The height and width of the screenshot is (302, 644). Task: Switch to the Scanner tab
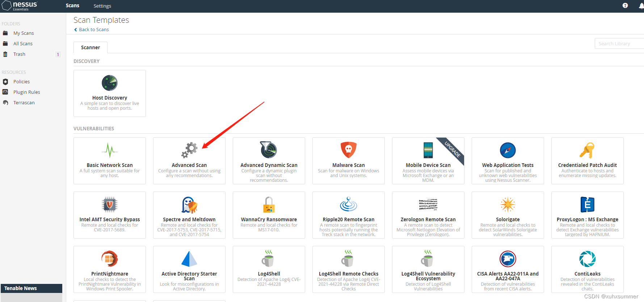(x=91, y=47)
